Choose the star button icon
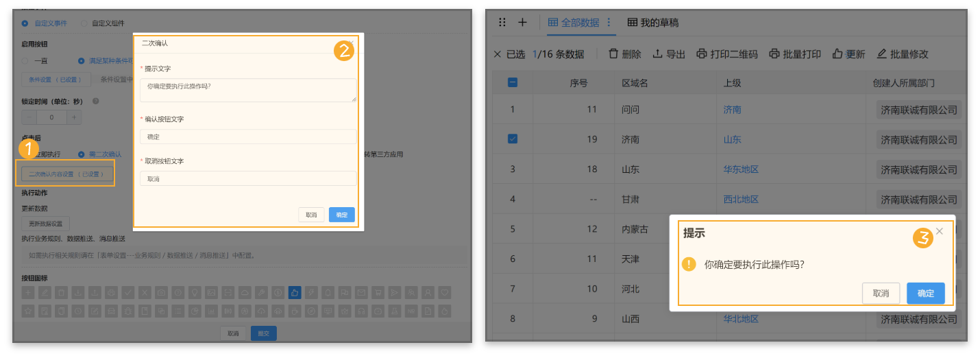 point(28,311)
